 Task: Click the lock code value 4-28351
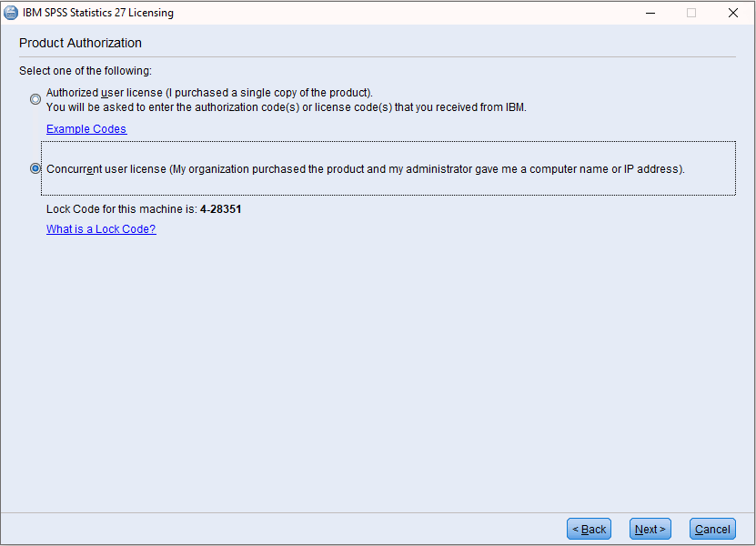click(x=220, y=209)
